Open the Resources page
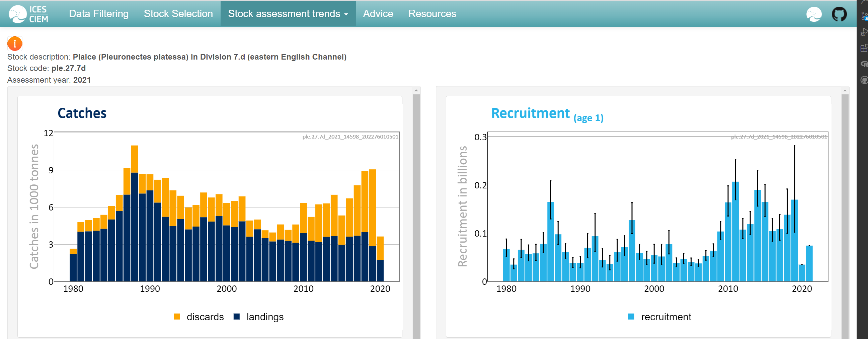The height and width of the screenshot is (339, 868). pos(432,13)
